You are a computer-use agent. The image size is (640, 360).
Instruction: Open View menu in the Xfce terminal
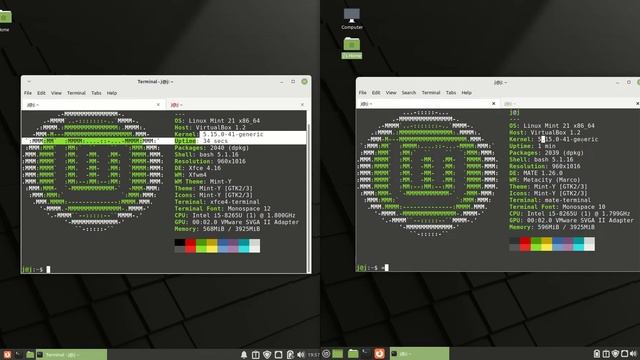coord(56,93)
